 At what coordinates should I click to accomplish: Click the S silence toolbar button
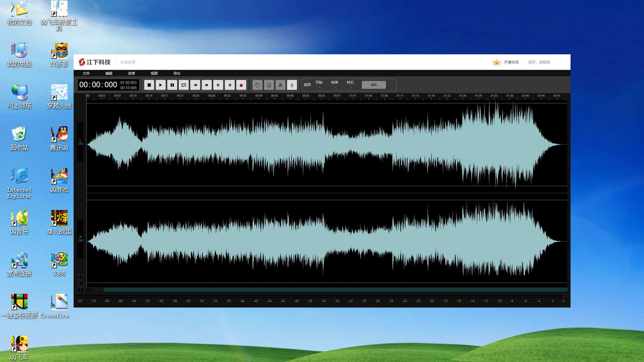[292, 85]
